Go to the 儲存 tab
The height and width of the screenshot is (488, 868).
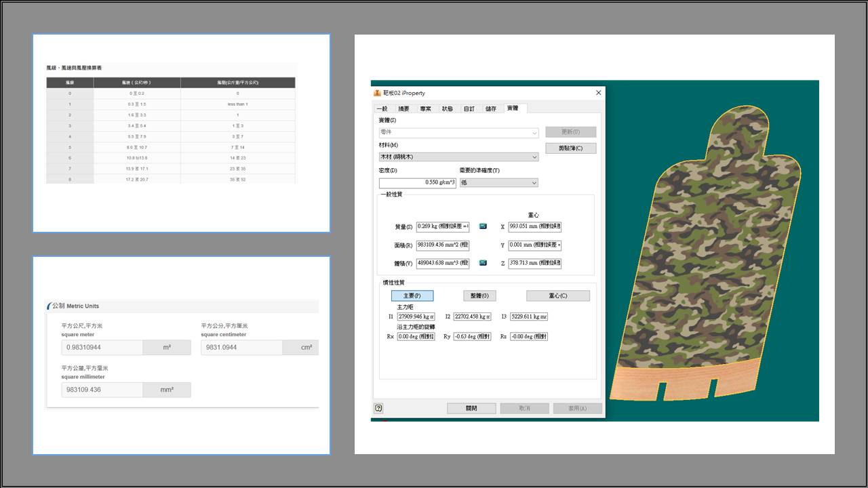[490, 108]
